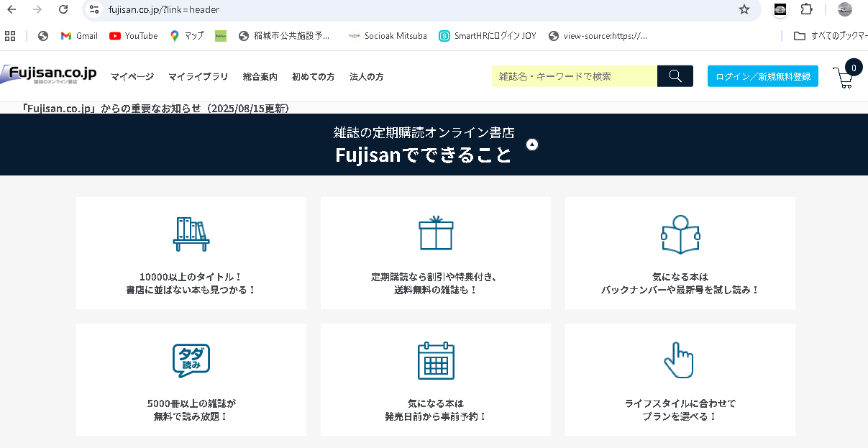Submit search with the magnifier button
Image resolution: width=868 pixels, height=448 pixels.
tap(675, 76)
